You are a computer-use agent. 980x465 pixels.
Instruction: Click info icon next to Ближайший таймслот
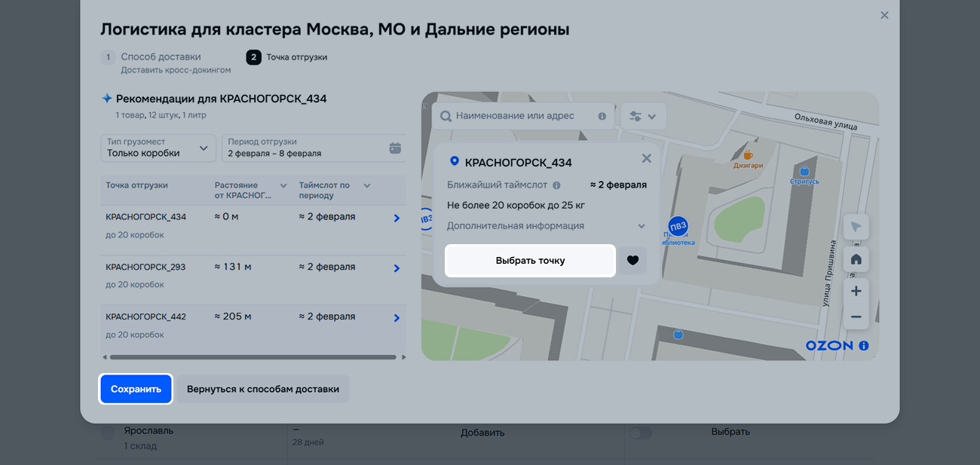click(556, 185)
